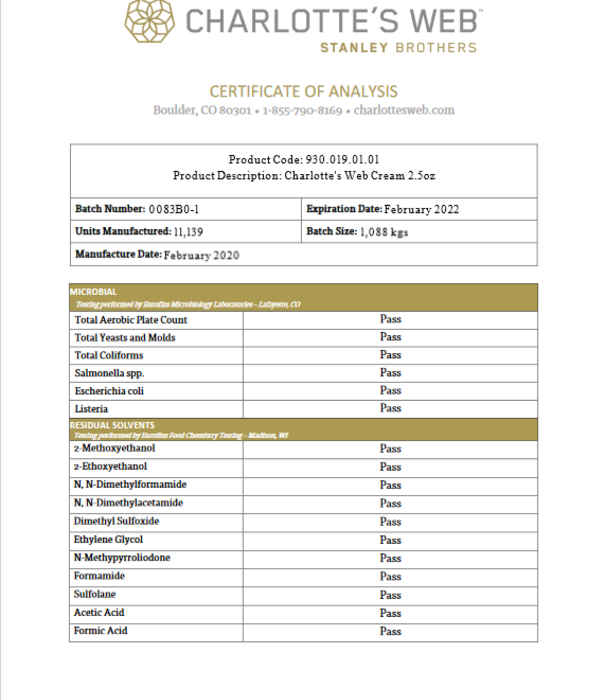605x700 pixels.
Task: Click Pass result for N-Methypyrroliodone
Action: click(391, 558)
